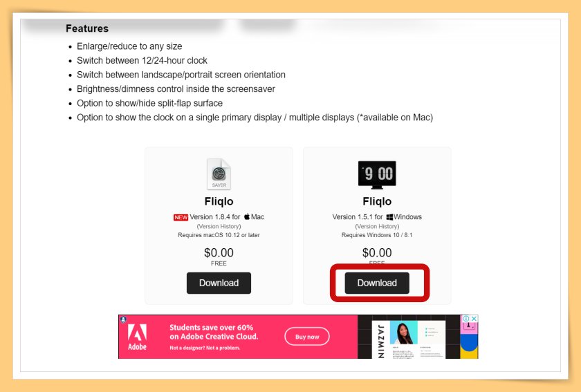This screenshot has width=581, height=392.
Task: Click the Fliqlo title above Mac version
Action: click(x=219, y=201)
